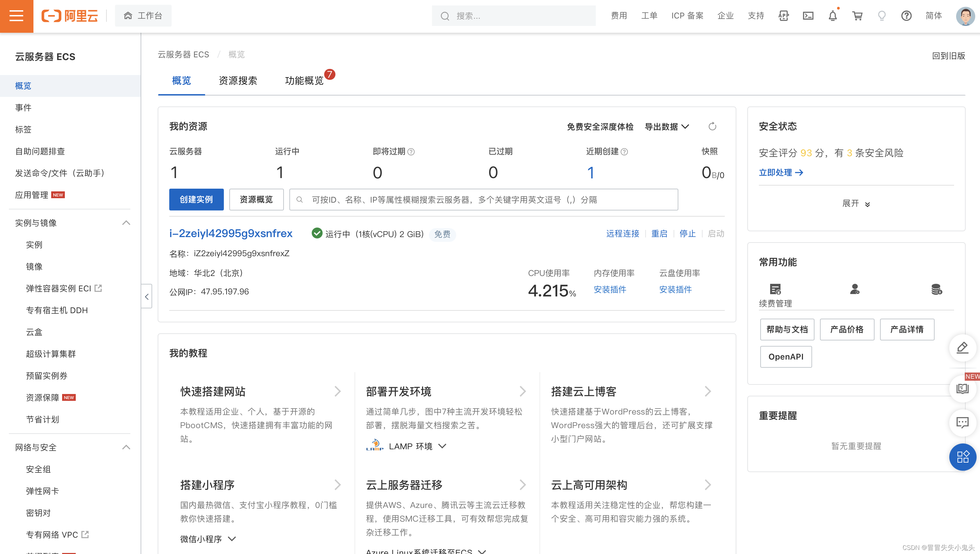Screen dimensions: 980x554
Task: Switch to 功能概览 tab
Action: [x=304, y=81]
